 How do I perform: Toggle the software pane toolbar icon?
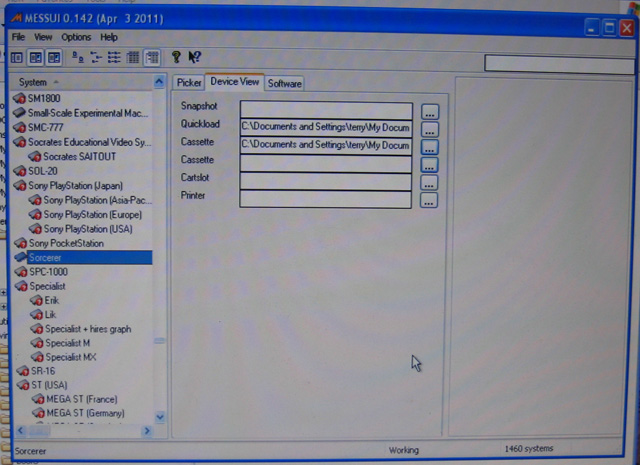click(54, 58)
